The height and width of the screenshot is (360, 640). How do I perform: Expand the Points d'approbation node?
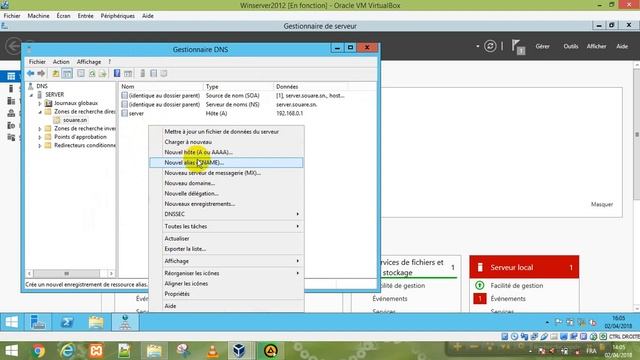click(40, 137)
